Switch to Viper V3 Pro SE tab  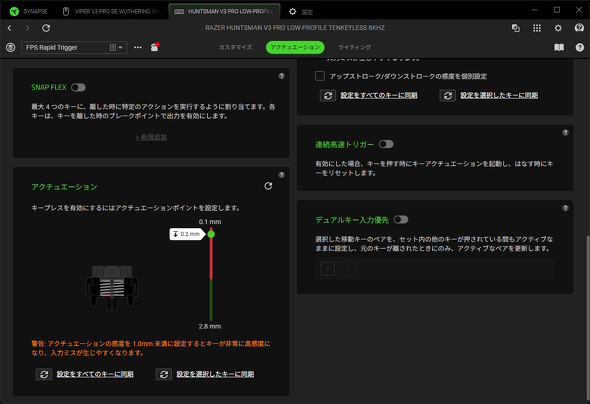(x=111, y=11)
